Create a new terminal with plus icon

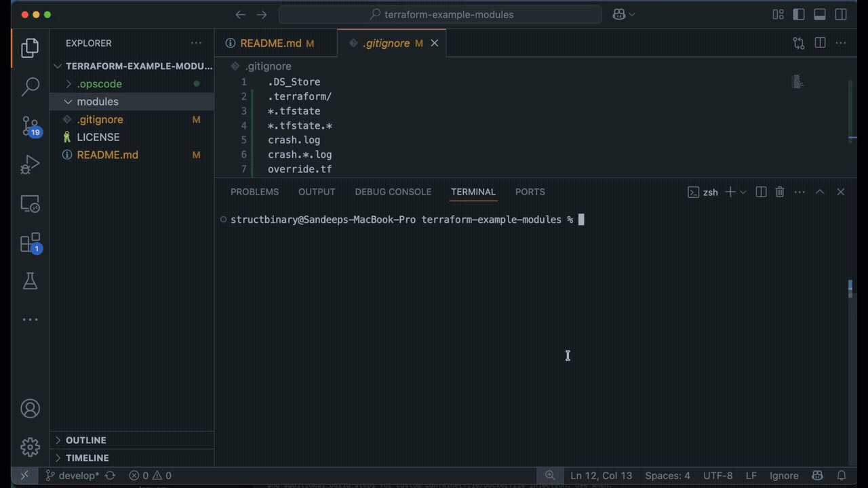tap(730, 192)
